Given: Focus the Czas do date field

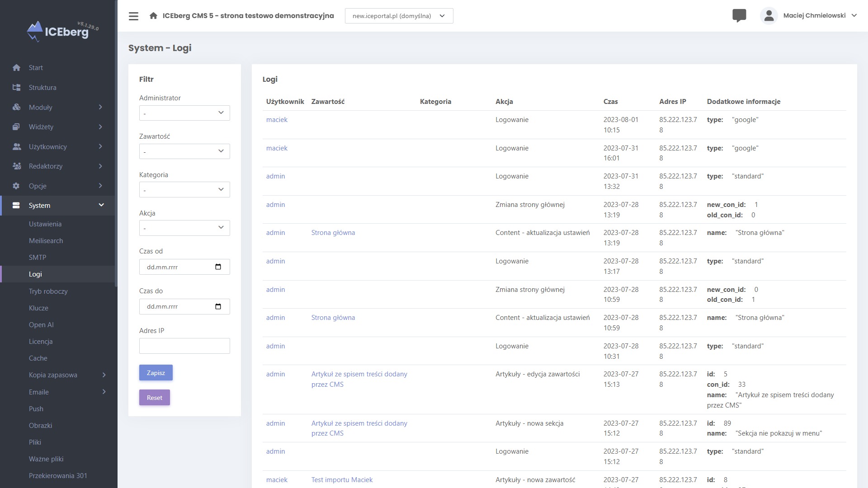Looking at the screenshot, I should pos(184,307).
